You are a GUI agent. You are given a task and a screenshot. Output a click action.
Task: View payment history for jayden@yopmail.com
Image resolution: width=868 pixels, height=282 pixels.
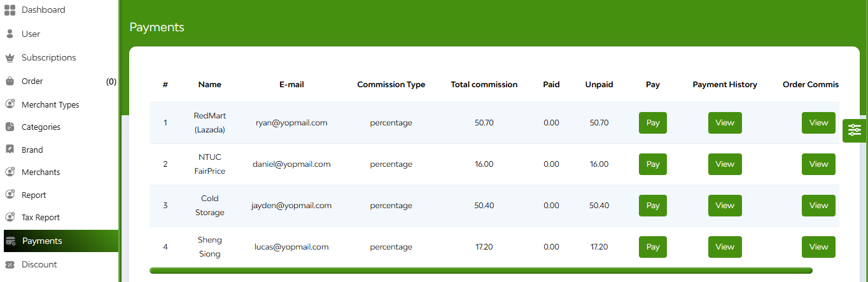click(725, 206)
